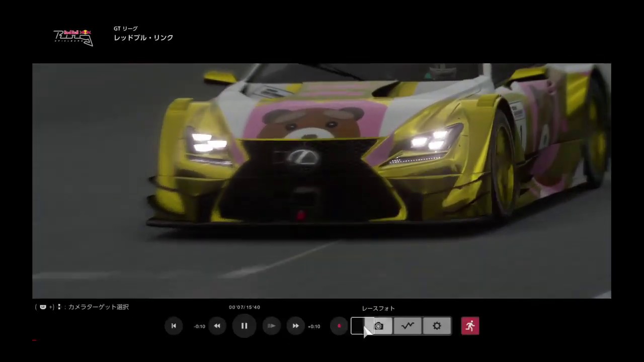Click the replay timecode 00'07/15'40
This screenshot has height=362, width=644.
click(245, 307)
